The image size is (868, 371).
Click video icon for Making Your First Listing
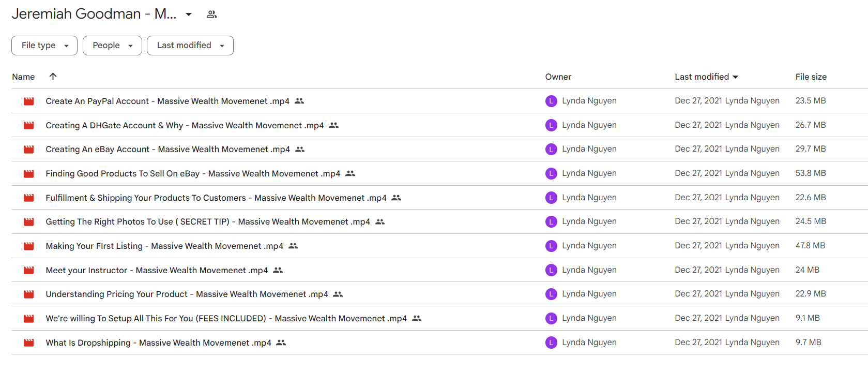(29, 246)
